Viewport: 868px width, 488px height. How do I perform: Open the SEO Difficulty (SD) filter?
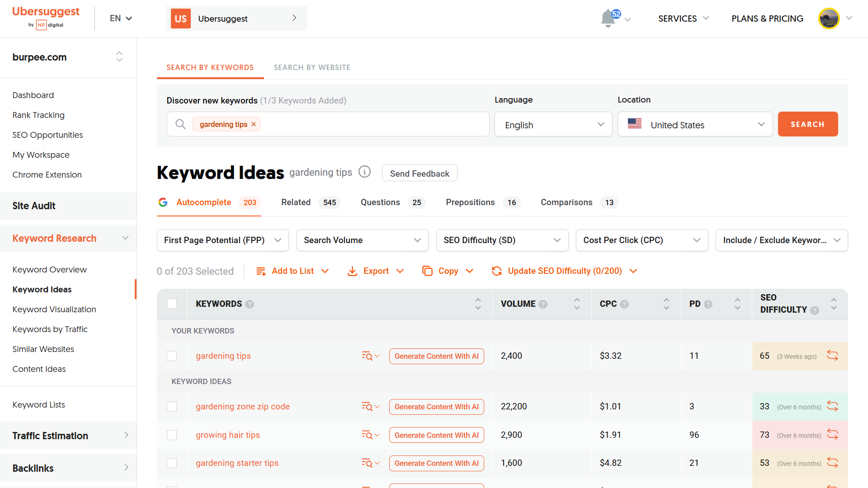point(502,240)
